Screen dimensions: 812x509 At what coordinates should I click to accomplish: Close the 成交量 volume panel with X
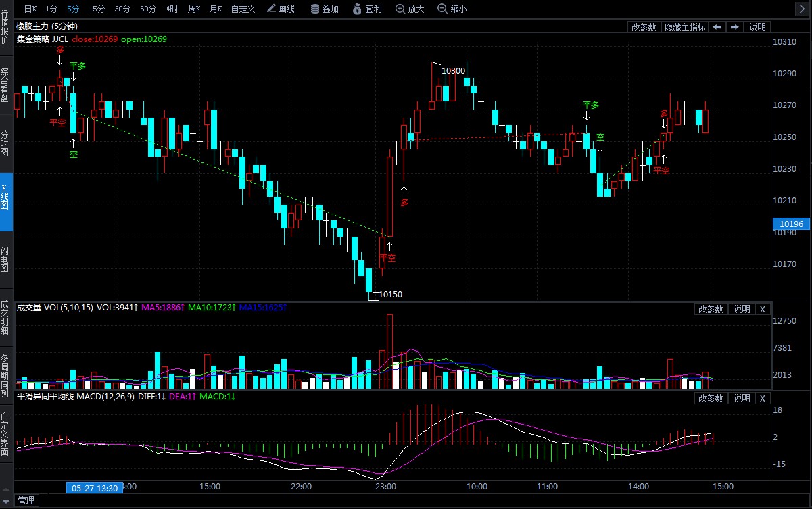763,309
